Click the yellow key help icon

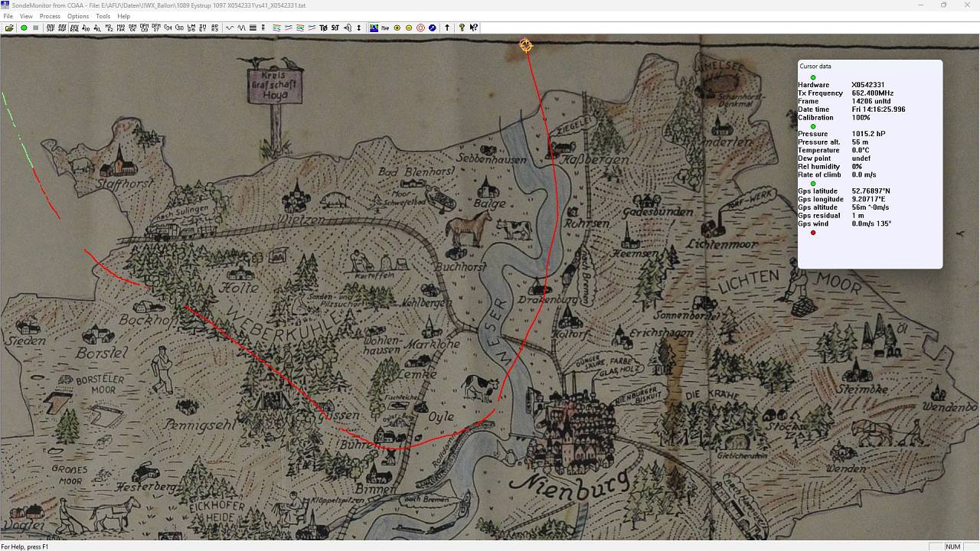pyautogui.click(x=462, y=28)
